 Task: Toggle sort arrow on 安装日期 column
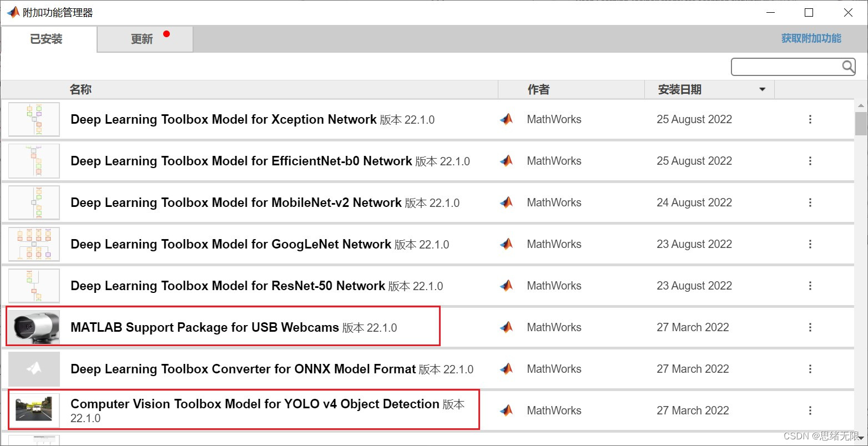coord(763,89)
